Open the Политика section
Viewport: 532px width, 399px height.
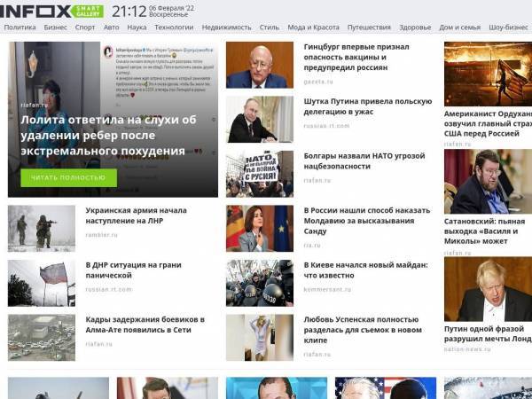tap(20, 27)
